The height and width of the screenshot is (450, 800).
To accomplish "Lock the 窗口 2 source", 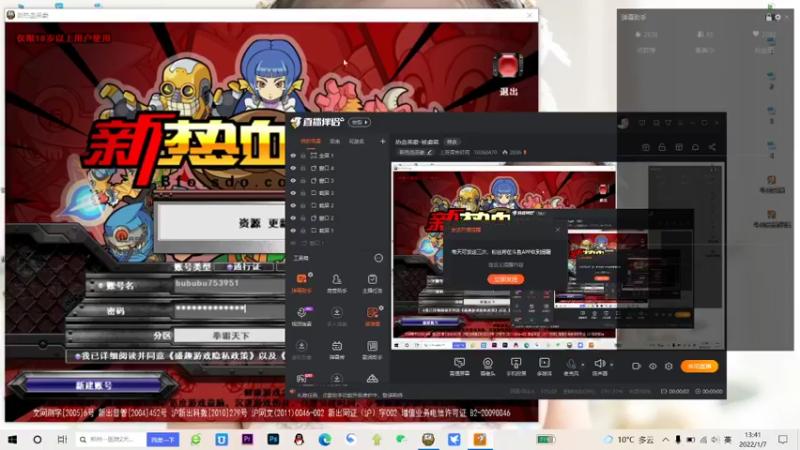I will (x=303, y=218).
